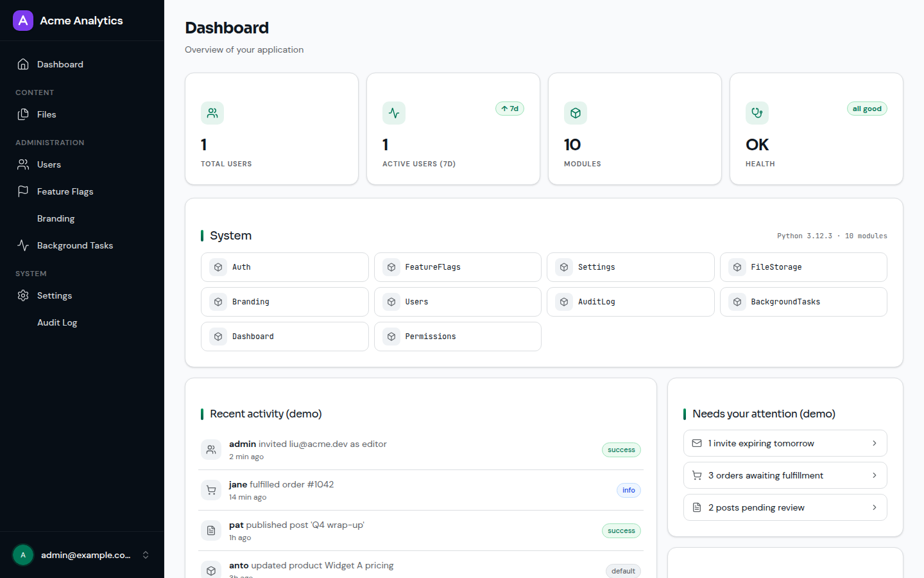Click the FeatureFlags module cube icon

coord(391,267)
